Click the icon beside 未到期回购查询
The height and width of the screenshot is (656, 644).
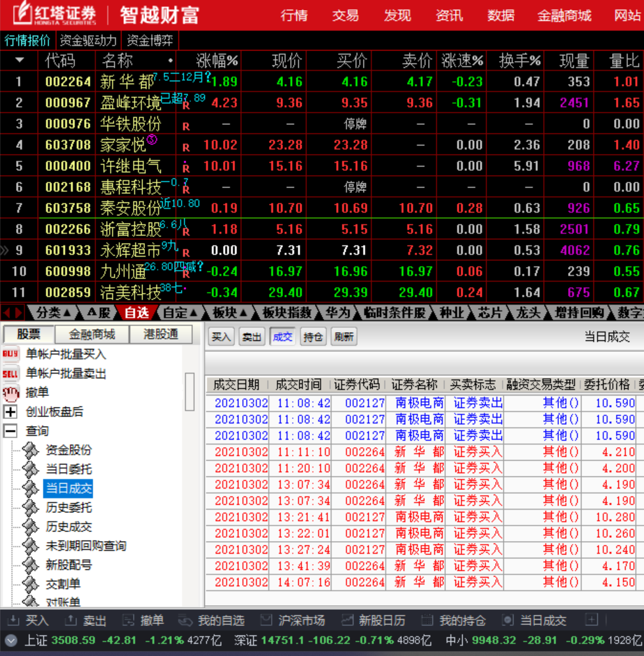[30, 545]
